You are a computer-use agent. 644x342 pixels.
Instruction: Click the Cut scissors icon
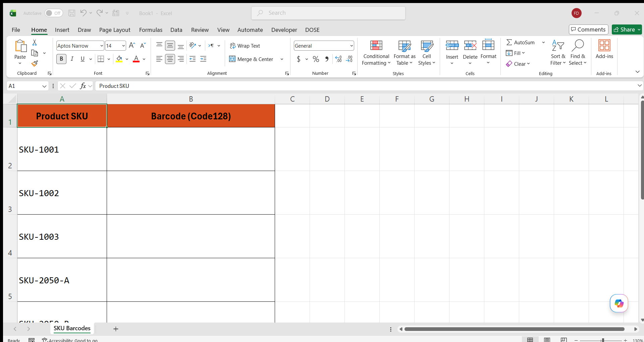pyautogui.click(x=35, y=43)
